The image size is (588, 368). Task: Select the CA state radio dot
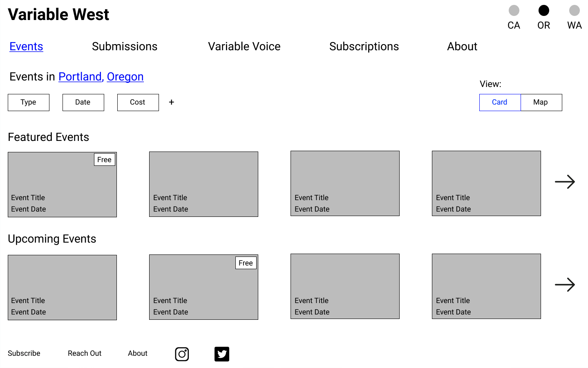click(514, 10)
